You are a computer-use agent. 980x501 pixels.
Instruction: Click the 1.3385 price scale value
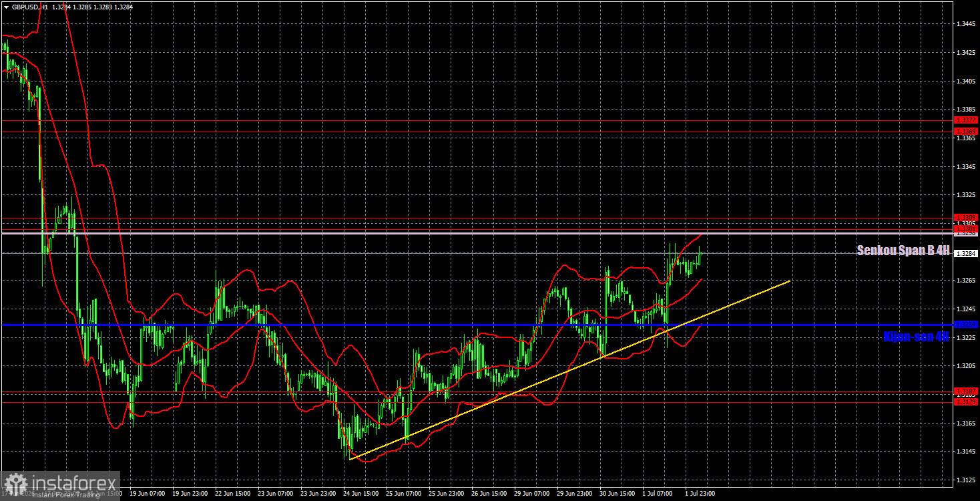click(x=965, y=110)
